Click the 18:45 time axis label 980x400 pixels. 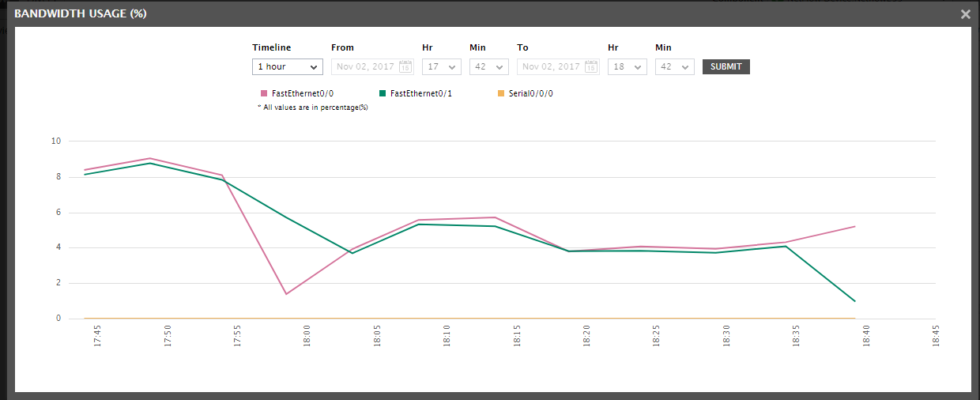coord(936,337)
